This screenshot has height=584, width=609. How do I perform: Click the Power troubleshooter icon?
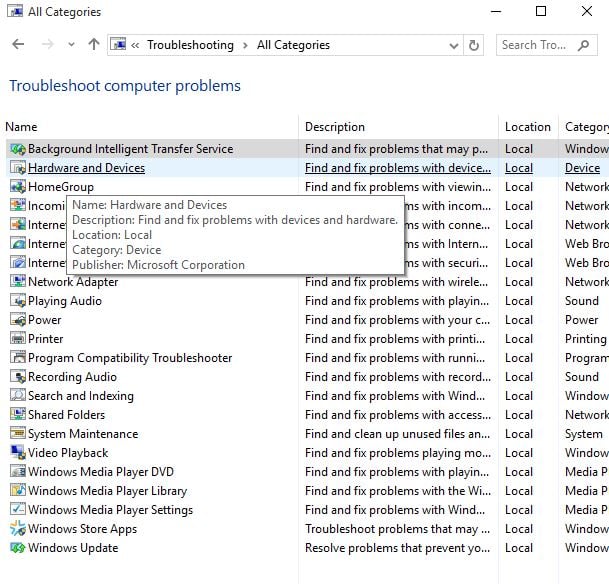click(x=18, y=320)
